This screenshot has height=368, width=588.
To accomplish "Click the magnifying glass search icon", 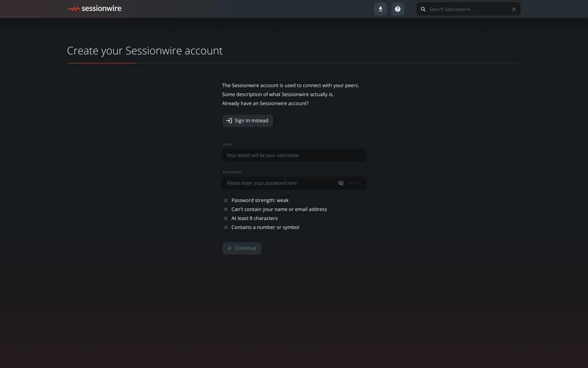I will (x=423, y=9).
